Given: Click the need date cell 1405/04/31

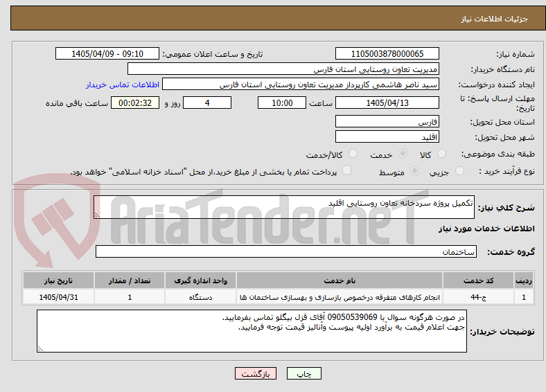Looking at the screenshot, I should tap(58, 297).
